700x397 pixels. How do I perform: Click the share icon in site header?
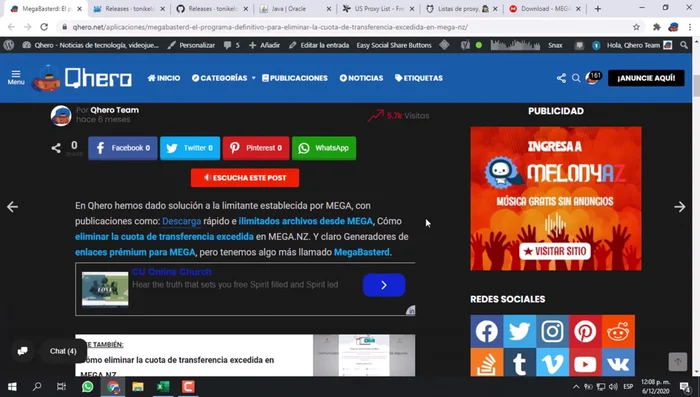click(561, 78)
